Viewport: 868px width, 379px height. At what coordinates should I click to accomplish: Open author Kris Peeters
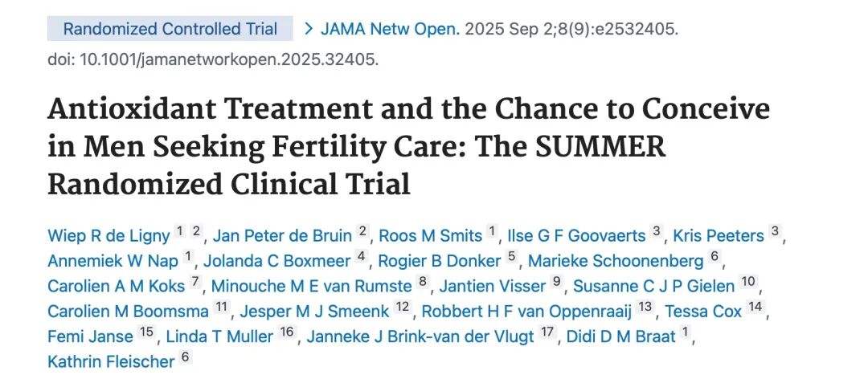(719, 236)
